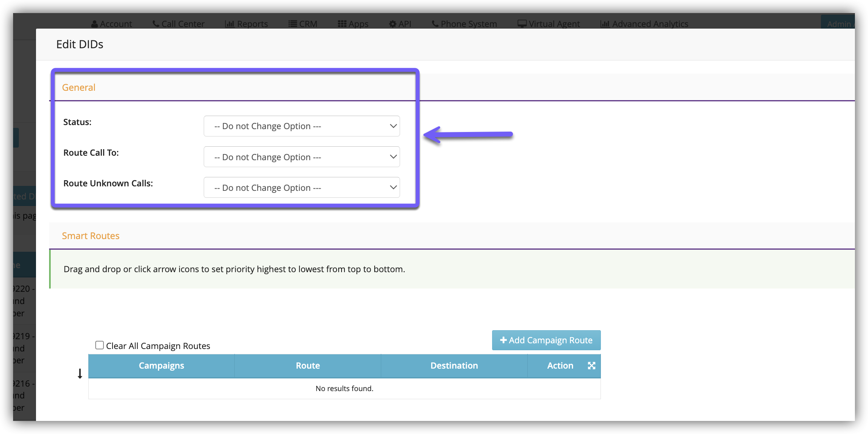Viewport: 868px width, 434px height.
Task: Click the Virtual Agent monitor icon
Action: (x=522, y=24)
